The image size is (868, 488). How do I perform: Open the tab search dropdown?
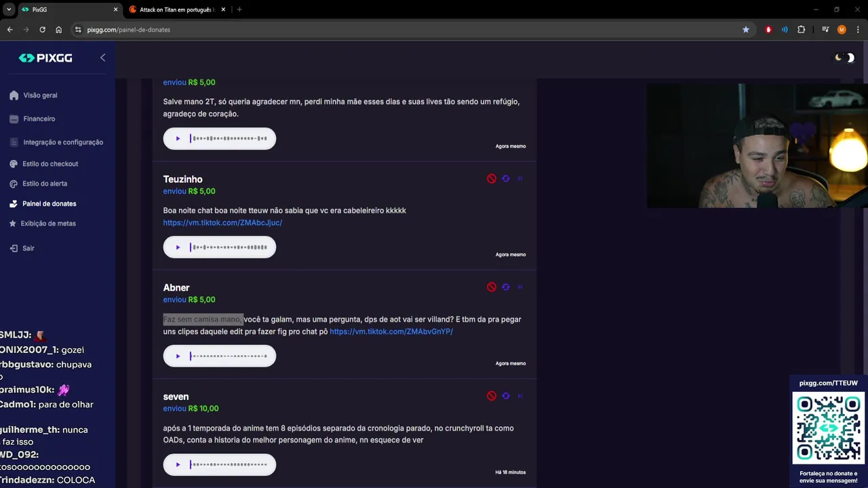(x=8, y=9)
